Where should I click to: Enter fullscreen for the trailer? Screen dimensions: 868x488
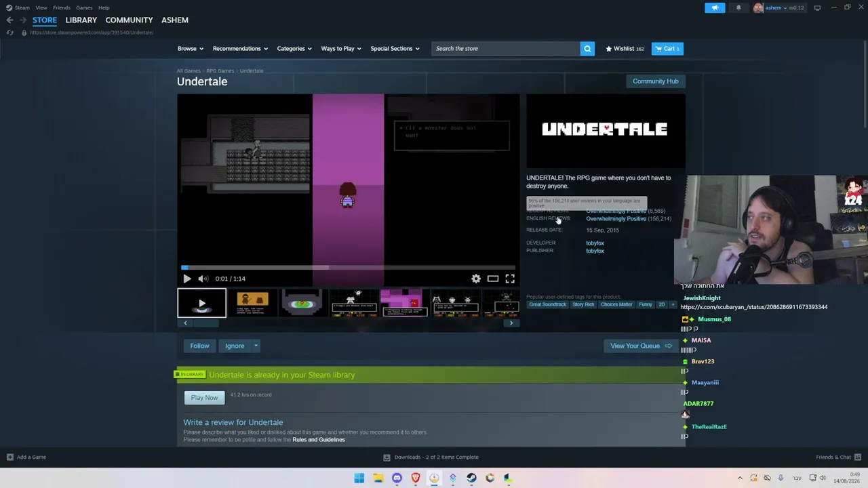[510, 279]
